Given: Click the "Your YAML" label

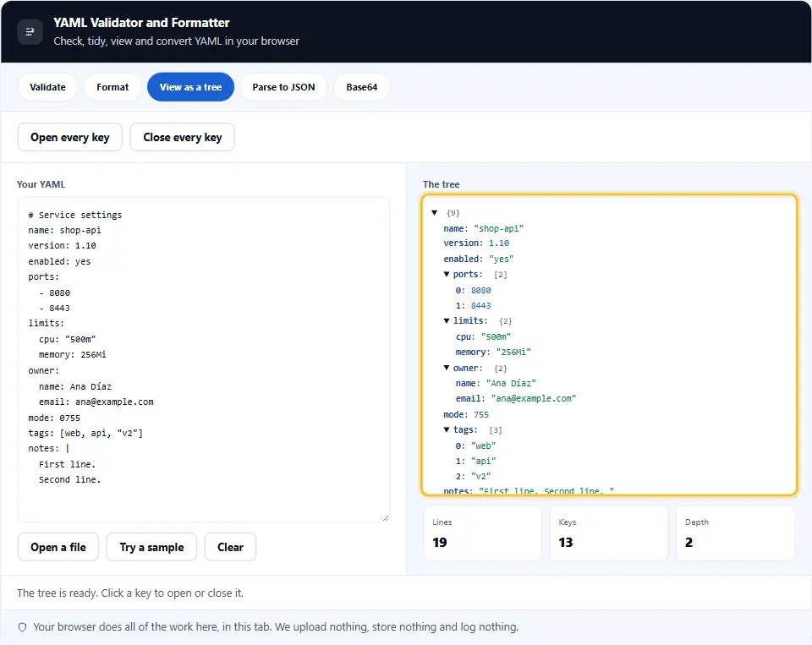Looking at the screenshot, I should coord(41,184).
